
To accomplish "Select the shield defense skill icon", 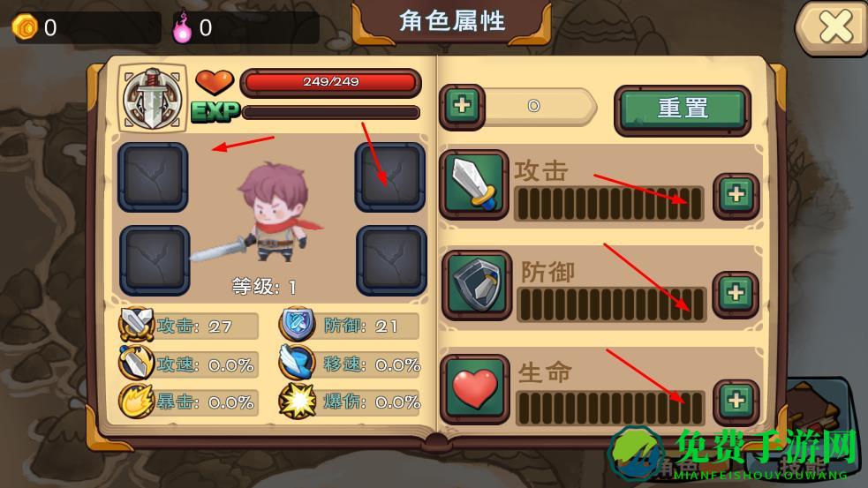I will point(476,285).
